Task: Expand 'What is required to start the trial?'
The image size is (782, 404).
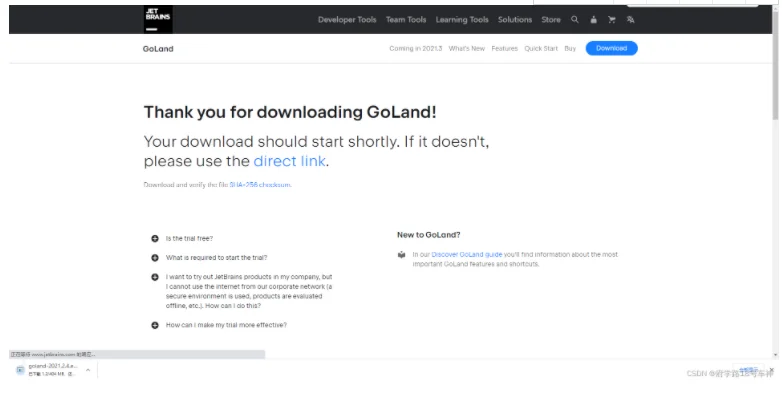Action: point(155,257)
